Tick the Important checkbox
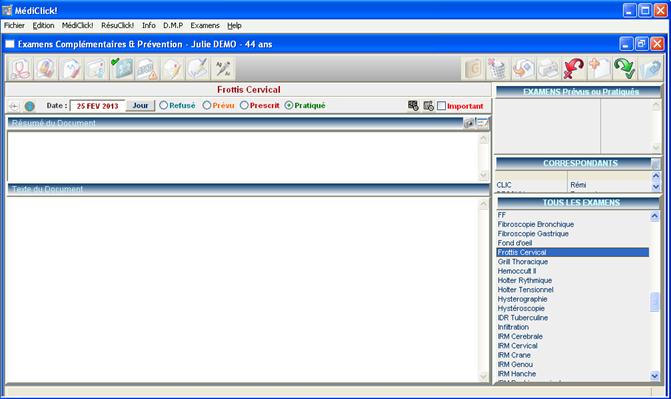Viewport: 671px width, 399px height. point(442,106)
